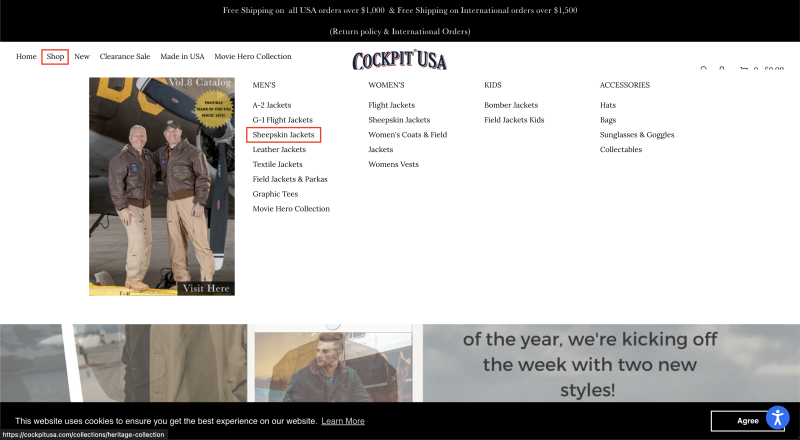Select Field Jackets Kids
Screen dimensions: 800x440
(514, 120)
